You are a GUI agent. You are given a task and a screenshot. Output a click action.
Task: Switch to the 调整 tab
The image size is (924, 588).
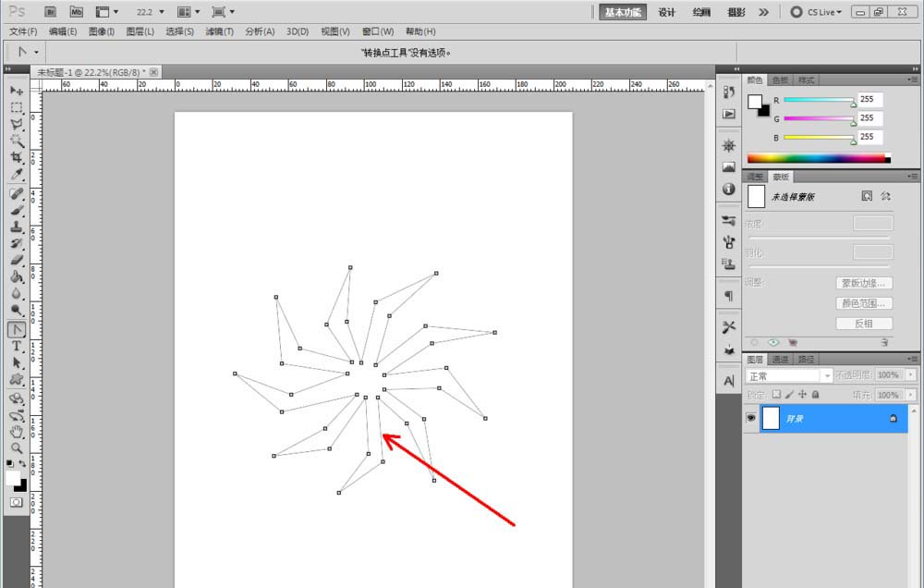[x=755, y=177]
